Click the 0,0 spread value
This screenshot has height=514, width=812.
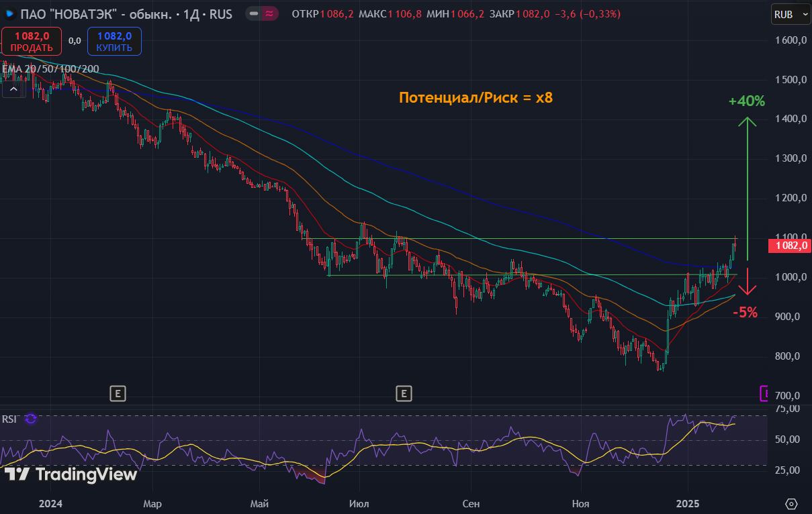point(75,41)
